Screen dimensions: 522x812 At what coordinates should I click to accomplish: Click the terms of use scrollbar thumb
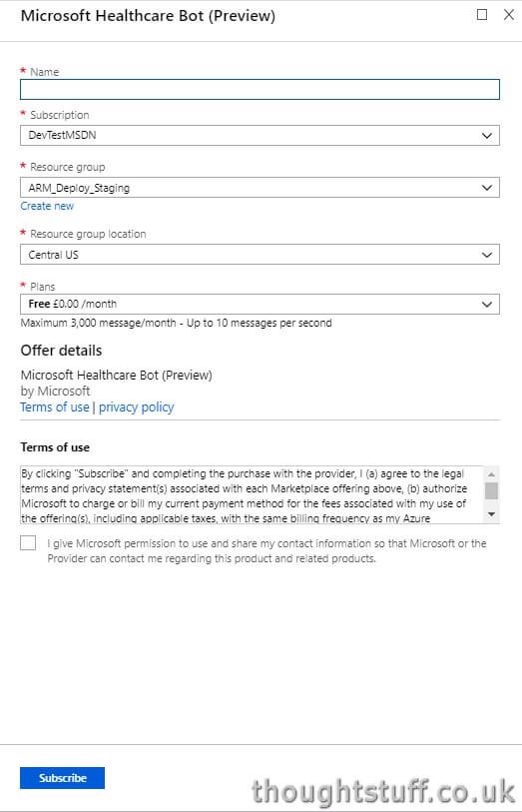point(491,490)
